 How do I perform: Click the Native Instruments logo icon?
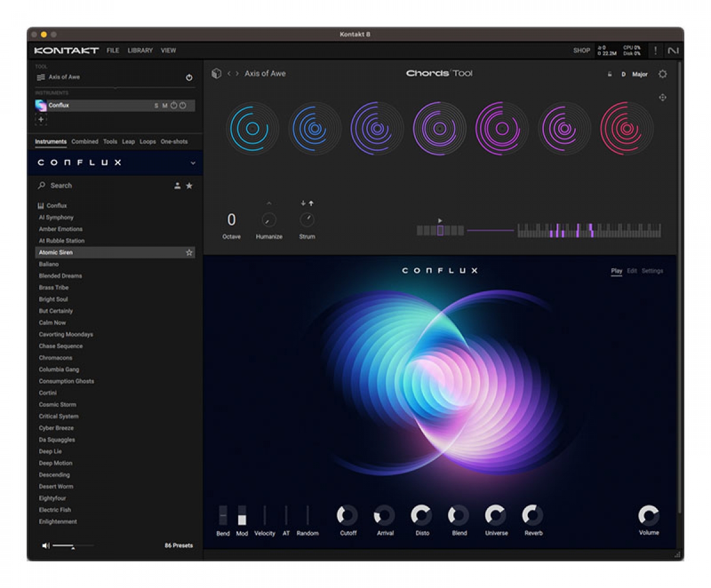click(x=673, y=50)
